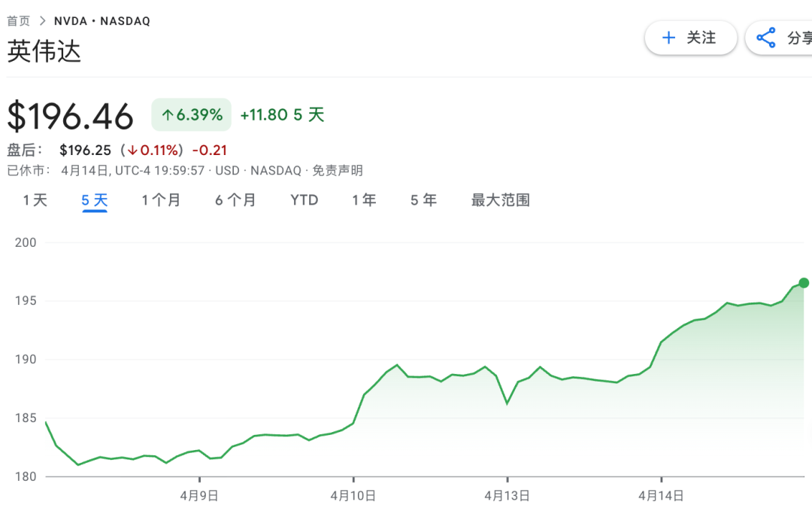Click the green up-arrow percentage badge
812x511 pixels.
click(192, 115)
